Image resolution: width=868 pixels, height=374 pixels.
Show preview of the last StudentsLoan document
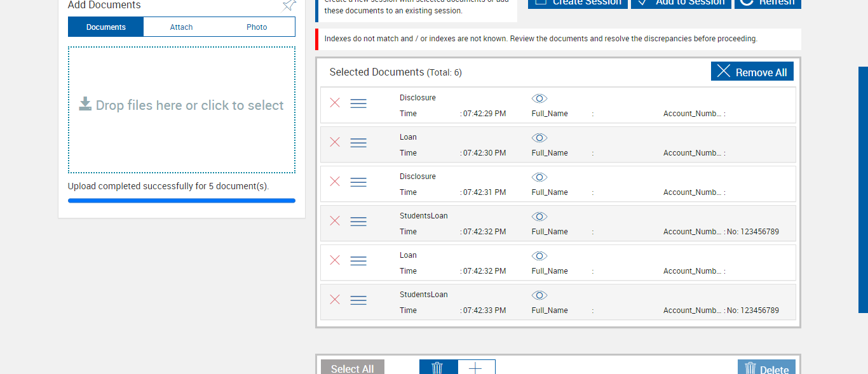[x=539, y=295]
